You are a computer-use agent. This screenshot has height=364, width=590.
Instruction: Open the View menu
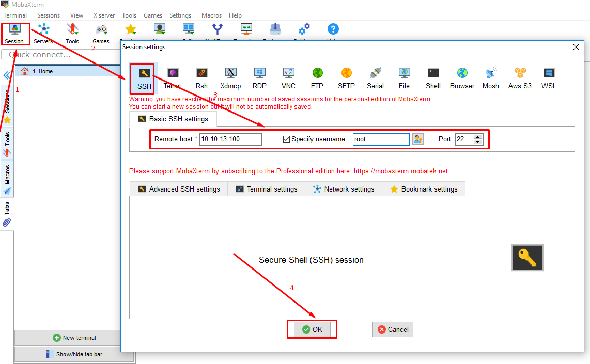point(76,15)
